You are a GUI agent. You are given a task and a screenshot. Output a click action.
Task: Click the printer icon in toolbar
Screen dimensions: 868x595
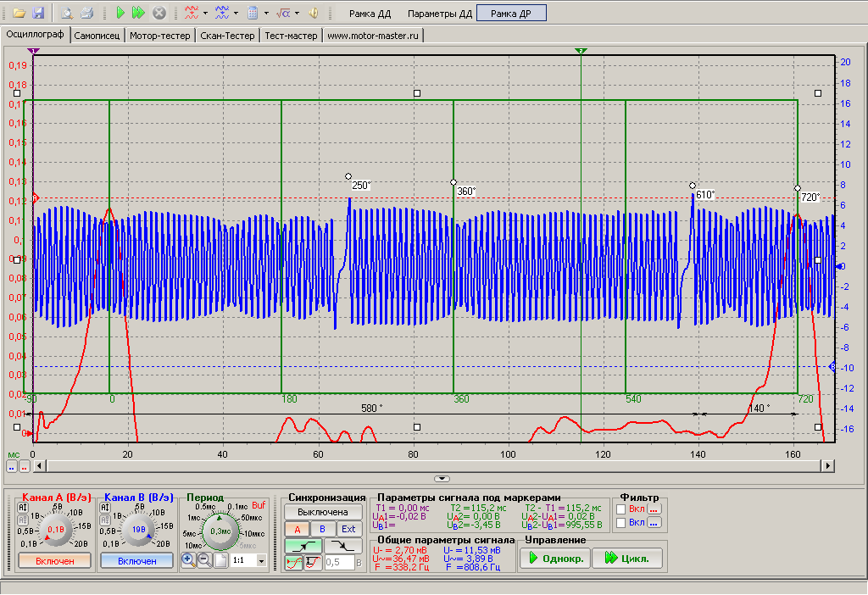pos(87,13)
